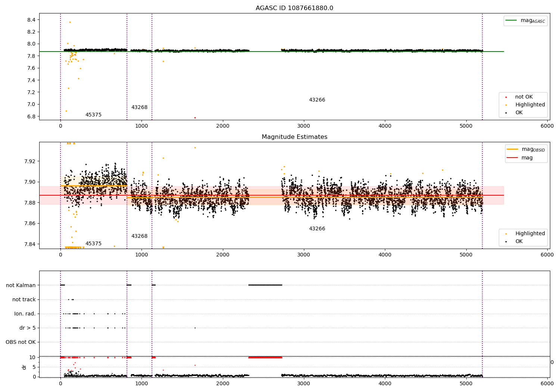The height and width of the screenshot is (392, 560).
Task: Click the "Magnitude Estimates" subplot title
Action: (x=294, y=137)
